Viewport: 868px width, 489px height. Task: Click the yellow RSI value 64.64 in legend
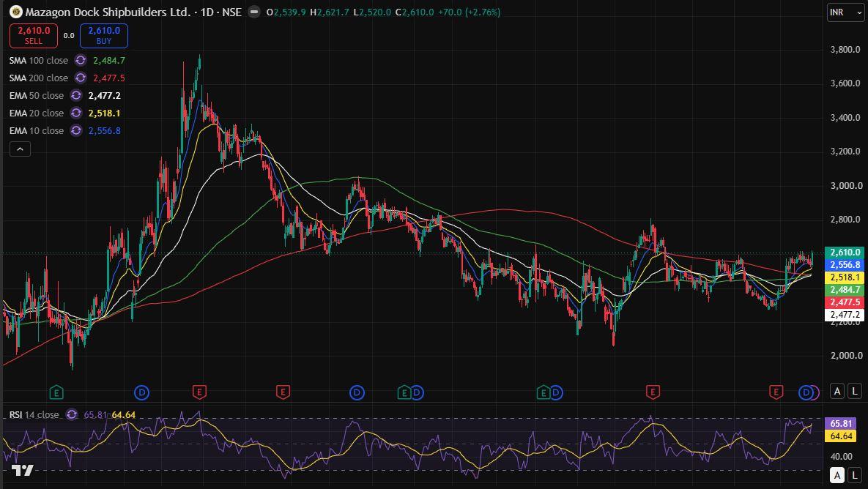coord(124,414)
